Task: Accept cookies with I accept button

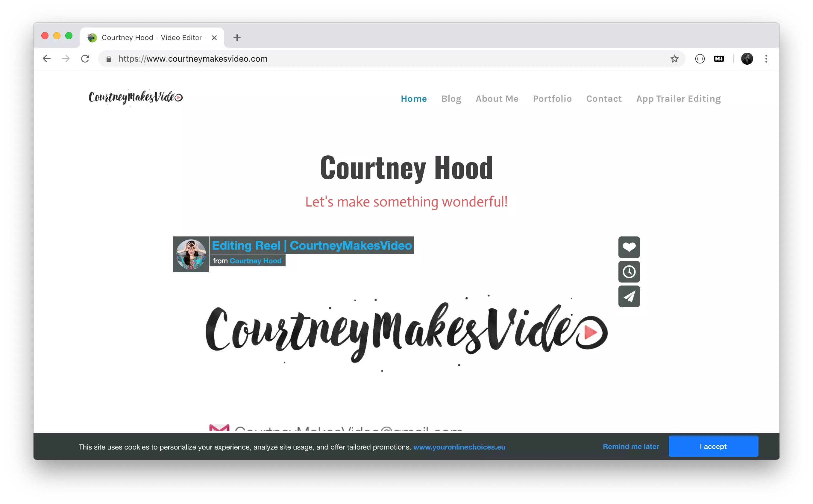Action: pyautogui.click(x=713, y=446)
